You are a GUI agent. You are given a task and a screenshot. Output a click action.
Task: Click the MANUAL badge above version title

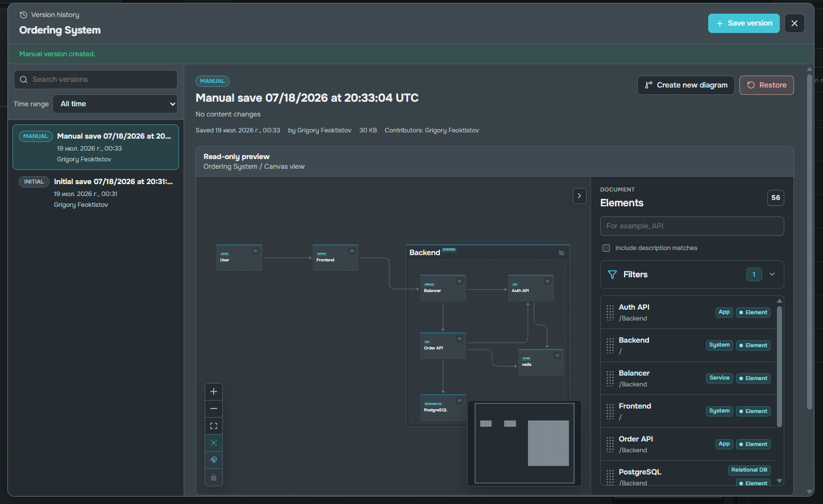pos(213,81)
